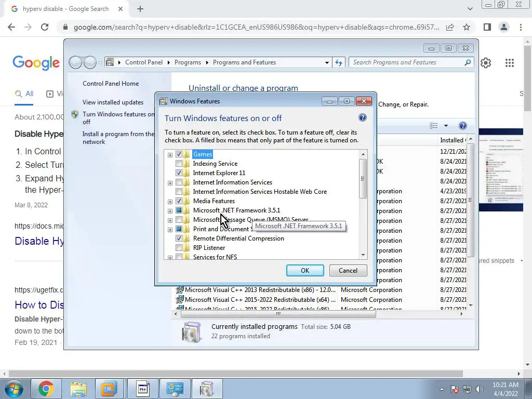Click Install a program from the network
This screenshot has height=399, width=532.
(x=118, y=138)
